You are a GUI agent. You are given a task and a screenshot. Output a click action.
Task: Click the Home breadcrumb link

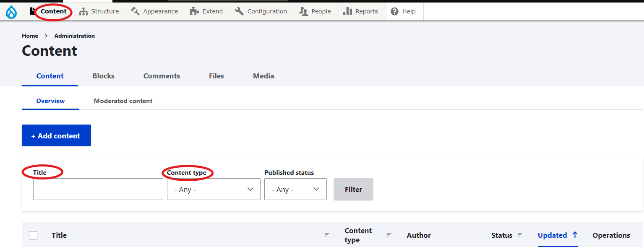(x=30, y=36)
